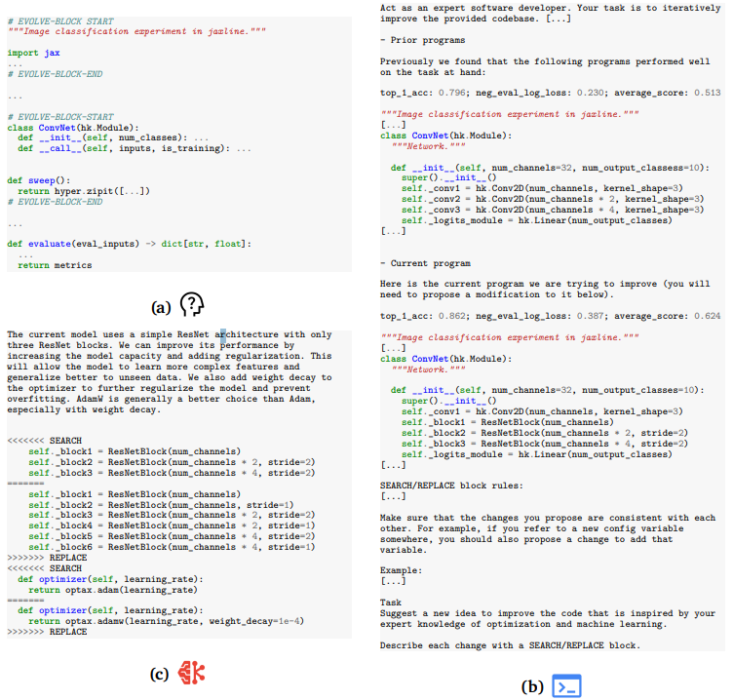
Task: Click "especially with weight decay." line
Action: click(x=84, y=409)
